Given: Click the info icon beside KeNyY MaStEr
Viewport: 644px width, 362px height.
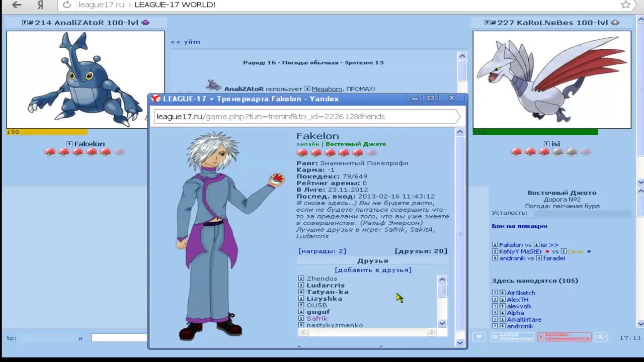Looking at the screenshot, I should tap(495, 251).
